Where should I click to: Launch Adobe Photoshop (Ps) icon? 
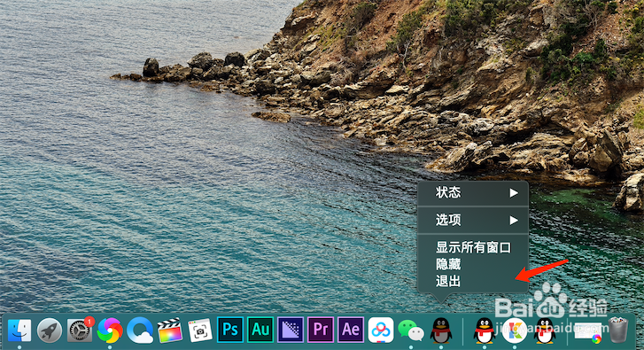click(230, 330)
